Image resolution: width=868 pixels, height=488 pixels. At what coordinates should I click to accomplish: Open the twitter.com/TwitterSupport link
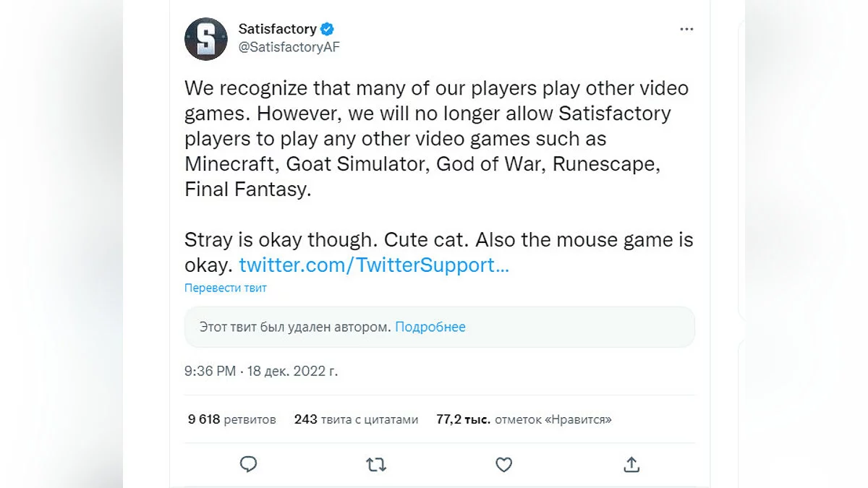(x=374, y=265)
